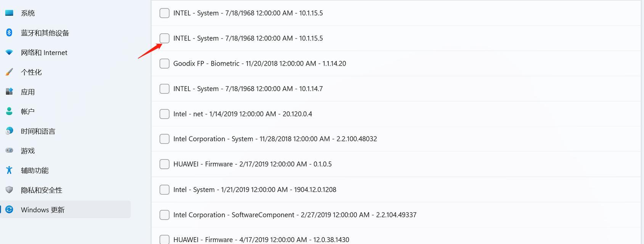Open the Windows 更新 menu item
This screenshot has width=644, height=244.
[66, 209]
